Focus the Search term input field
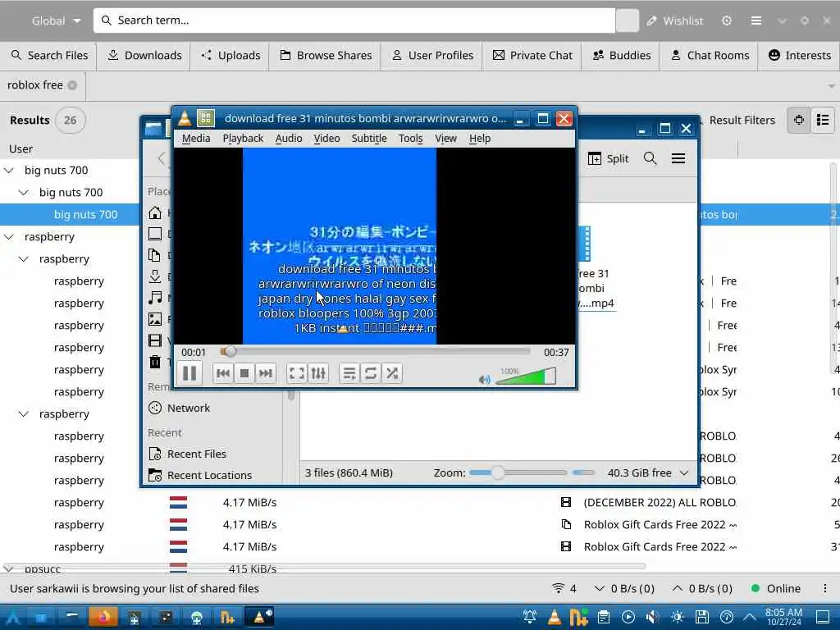Screen dimensions: 840x630 click(x=354, y=21)
